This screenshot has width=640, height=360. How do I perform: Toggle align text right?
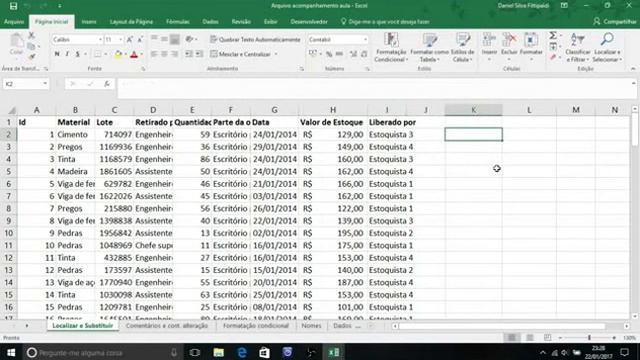(x=174, y=54)
